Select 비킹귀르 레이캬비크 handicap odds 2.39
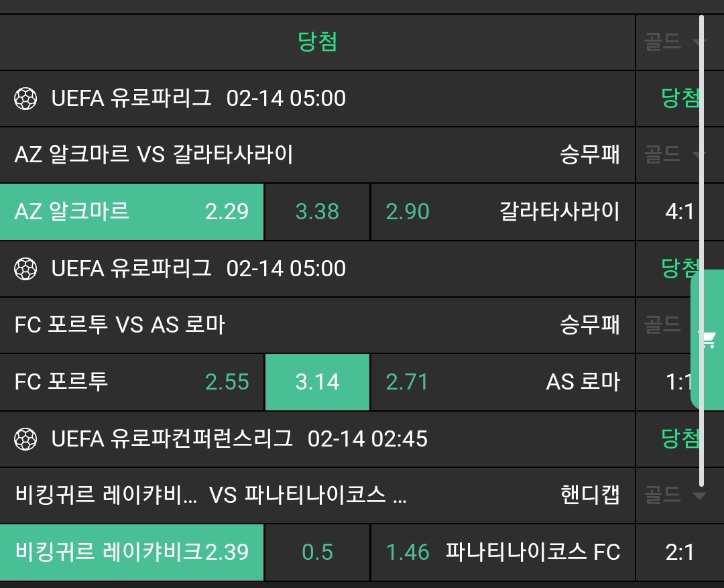The height and width of the screenshot is (588, 724). (x=132, y=552)
